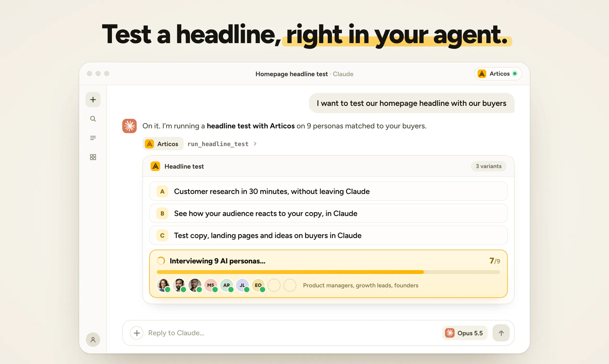Open the grid apps icon in sidebar
Screen dimensions: 609x364
tap(93, 157)
